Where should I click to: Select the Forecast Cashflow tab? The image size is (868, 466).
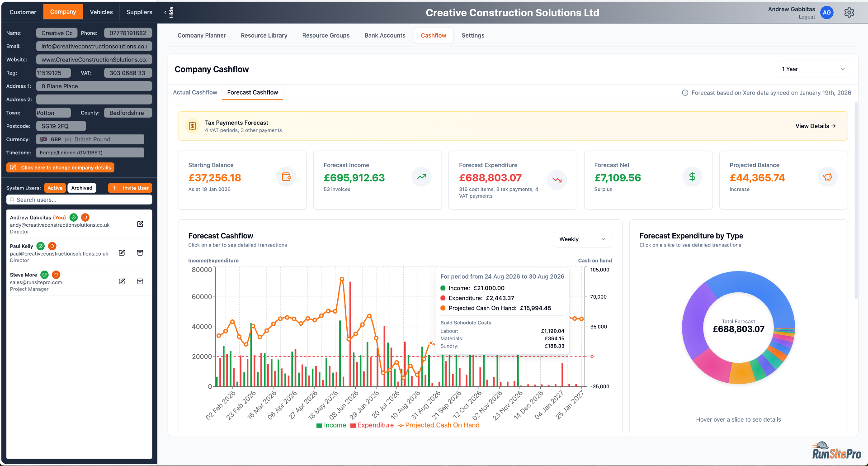pyautogui.click(x=253, y=92)
